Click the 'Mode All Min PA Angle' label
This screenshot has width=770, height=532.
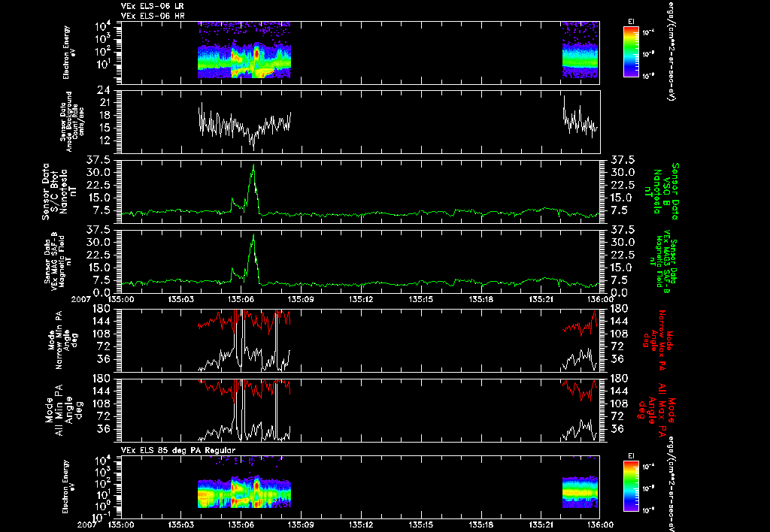(66, 410)
